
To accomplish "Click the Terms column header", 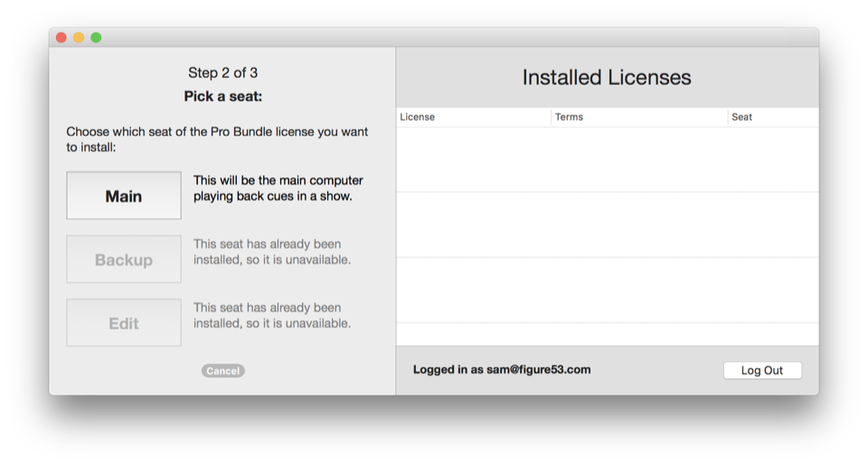I will pyautogui.click(x=638, y=118).
